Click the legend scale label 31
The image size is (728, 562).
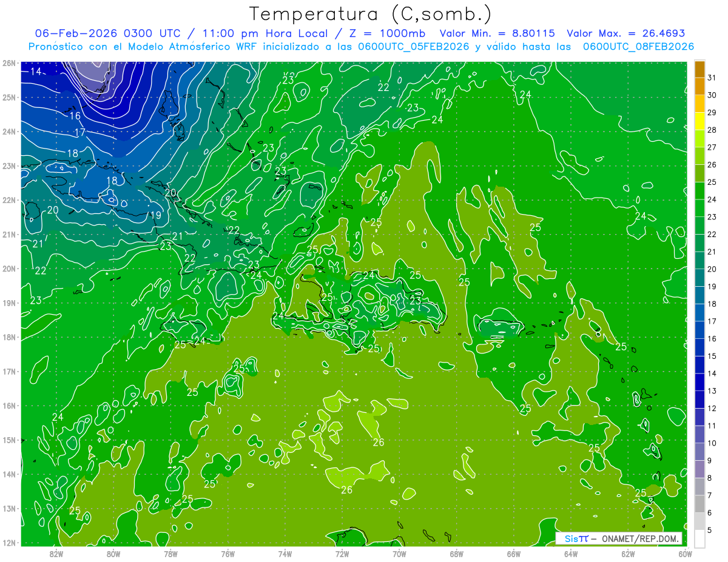[x=712, y=77]
